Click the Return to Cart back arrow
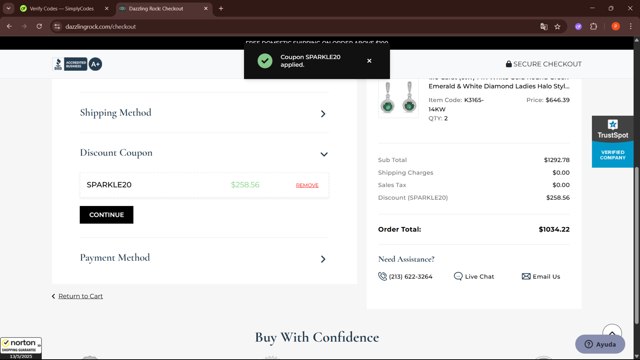 53,296
